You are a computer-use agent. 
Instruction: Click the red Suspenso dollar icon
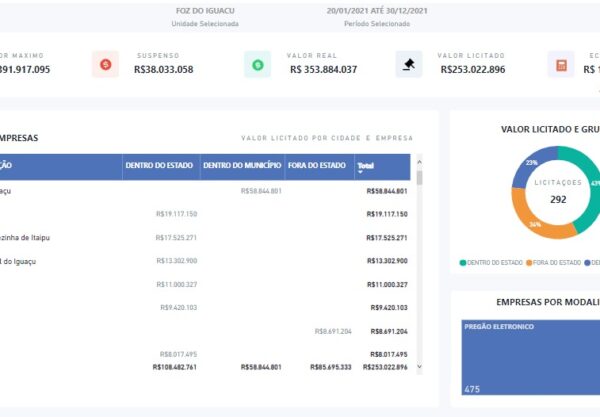(105, 65)
